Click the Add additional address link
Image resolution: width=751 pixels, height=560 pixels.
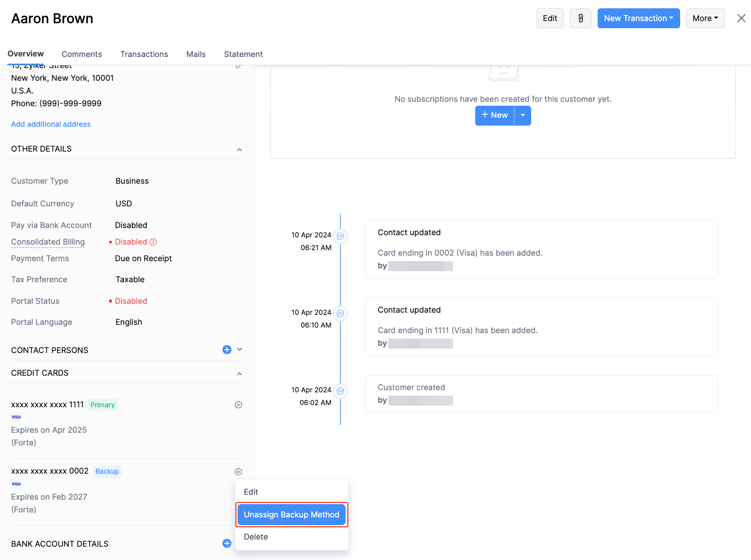point(50,123)
